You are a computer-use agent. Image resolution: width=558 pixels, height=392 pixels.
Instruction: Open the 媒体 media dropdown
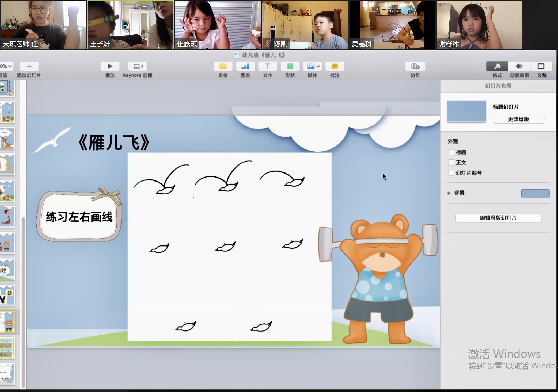[x=312, y=66]
